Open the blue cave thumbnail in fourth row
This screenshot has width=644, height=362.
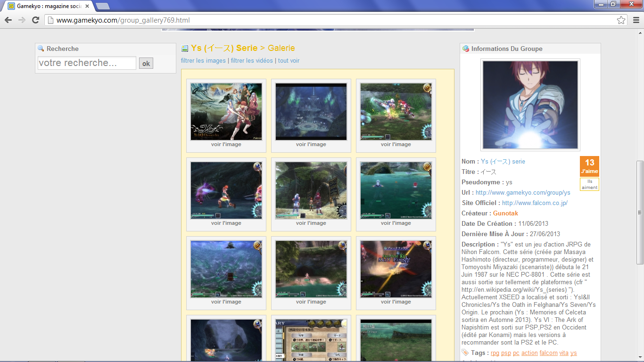pyautogui.click(x=226, y=340)
